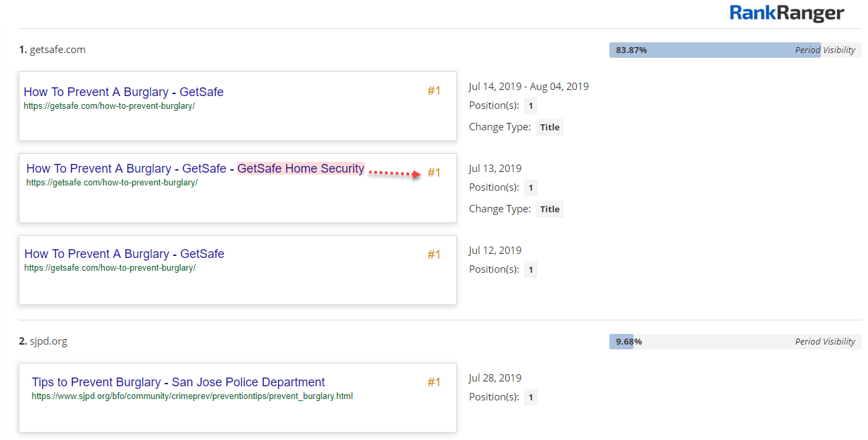Screen dimensions: 868x440
Task: Open the Tips to Prevent Burglary result title
Action: 178,382
